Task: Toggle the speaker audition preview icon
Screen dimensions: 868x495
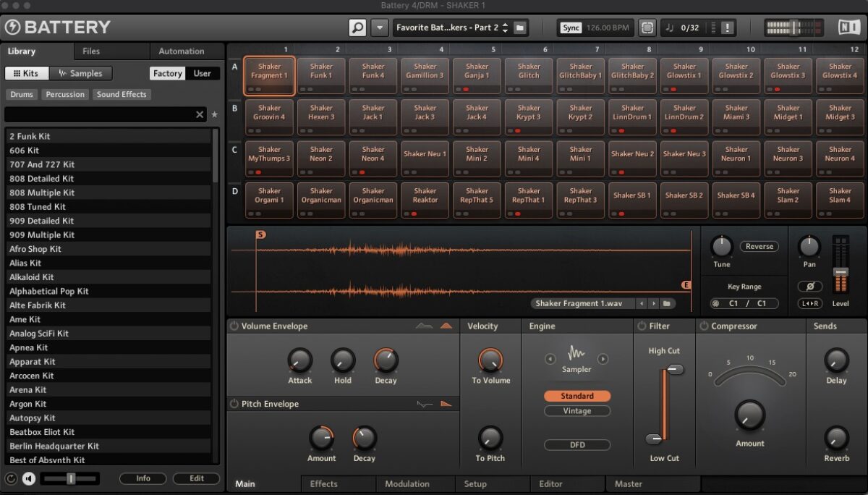Action: (x=29, y=478)
